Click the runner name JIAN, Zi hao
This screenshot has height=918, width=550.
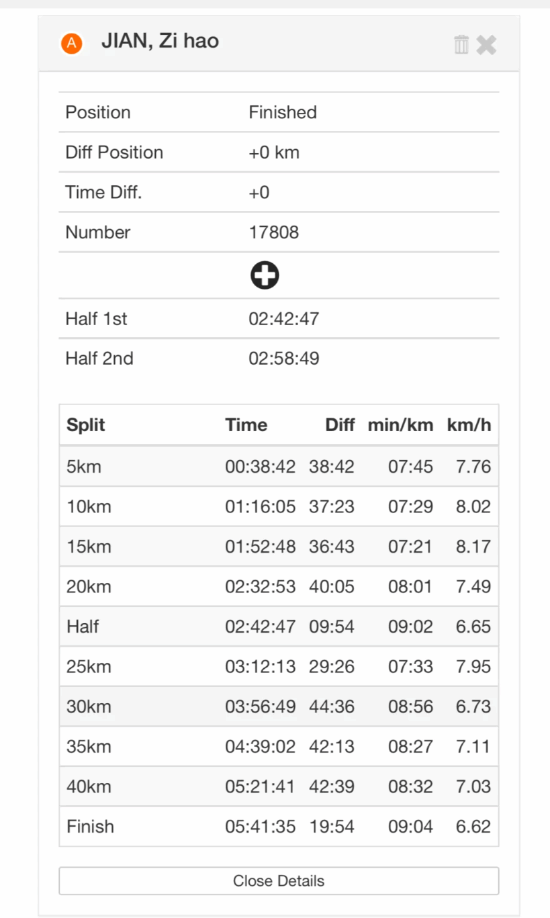(x=160, y=41)
